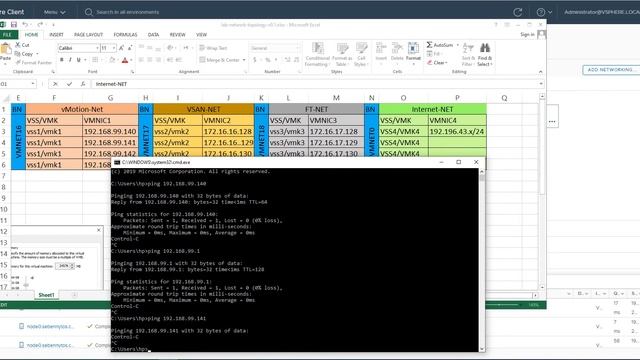Click the command prompt vertical scrollbar

tap(482, 260)
